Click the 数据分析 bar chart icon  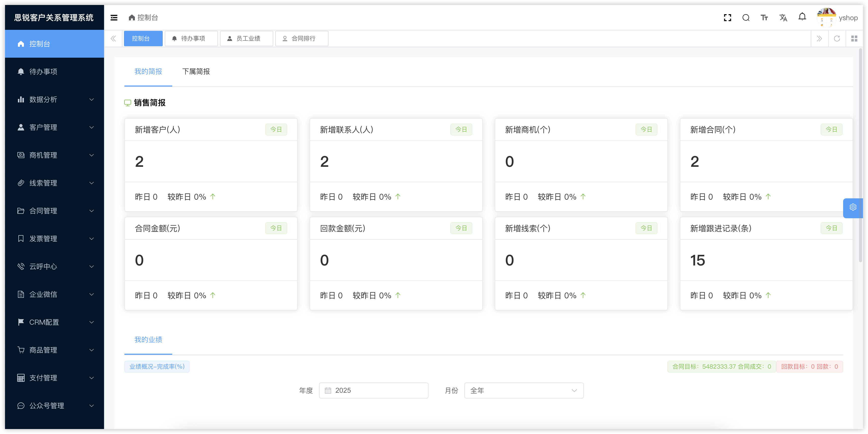pos(21,99)
